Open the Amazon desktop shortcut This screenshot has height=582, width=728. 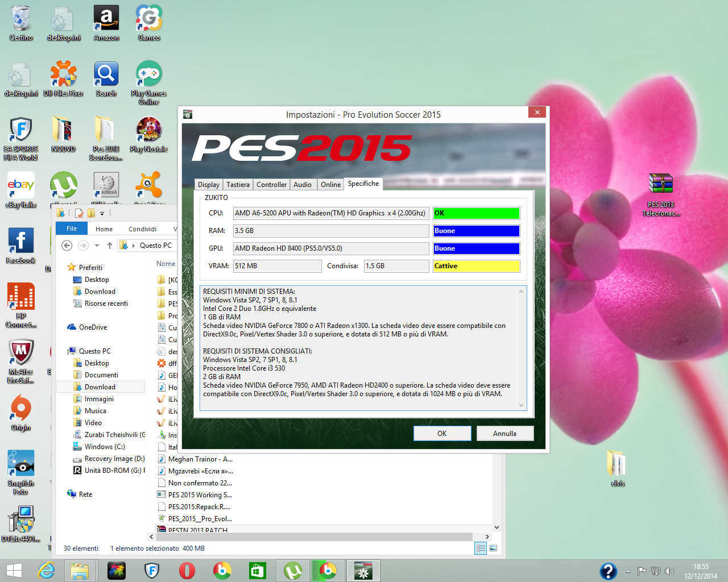tap(106, 20)
